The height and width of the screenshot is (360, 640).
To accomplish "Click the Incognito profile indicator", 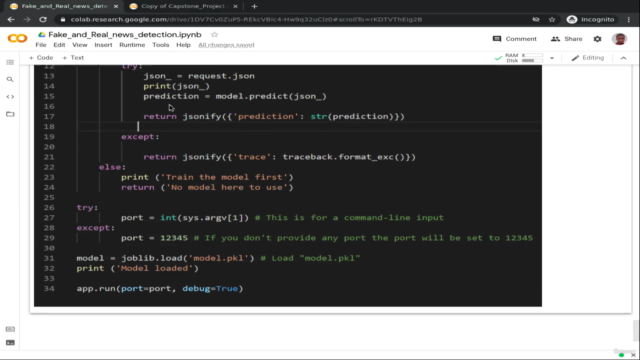I will pyautogui.click(x=591, y=19).
